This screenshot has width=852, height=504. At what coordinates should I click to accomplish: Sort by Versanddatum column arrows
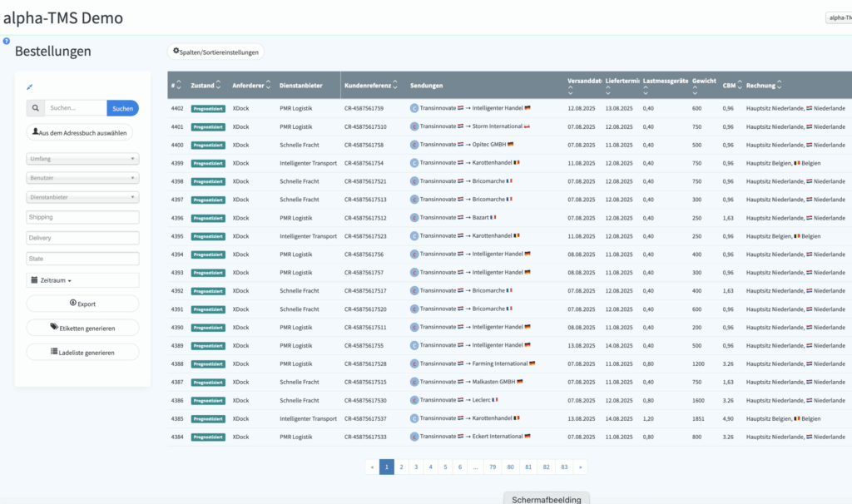coord(571,91)
